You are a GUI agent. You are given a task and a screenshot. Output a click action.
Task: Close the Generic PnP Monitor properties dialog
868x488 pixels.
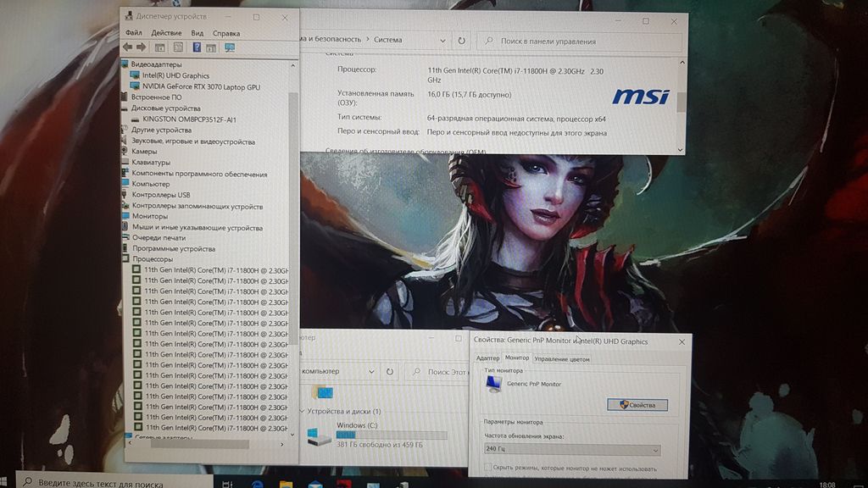tap(682, 342)
